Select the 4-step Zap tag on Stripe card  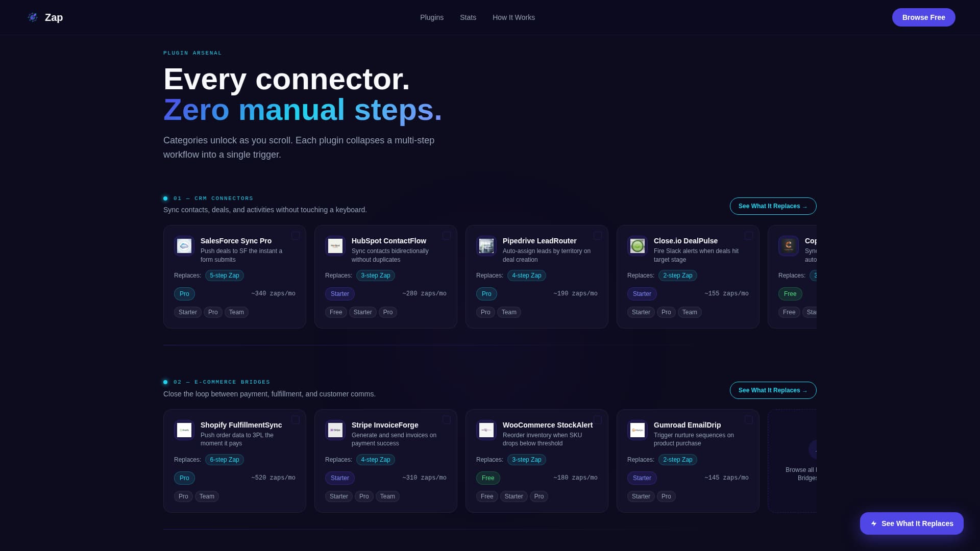coord(376,460)
